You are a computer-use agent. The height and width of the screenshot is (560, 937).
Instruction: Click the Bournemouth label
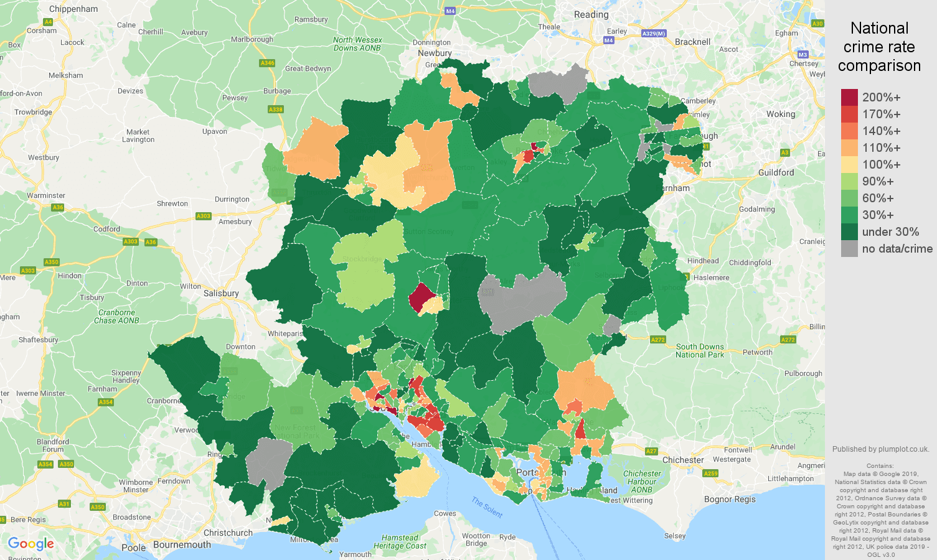[182, 544]
